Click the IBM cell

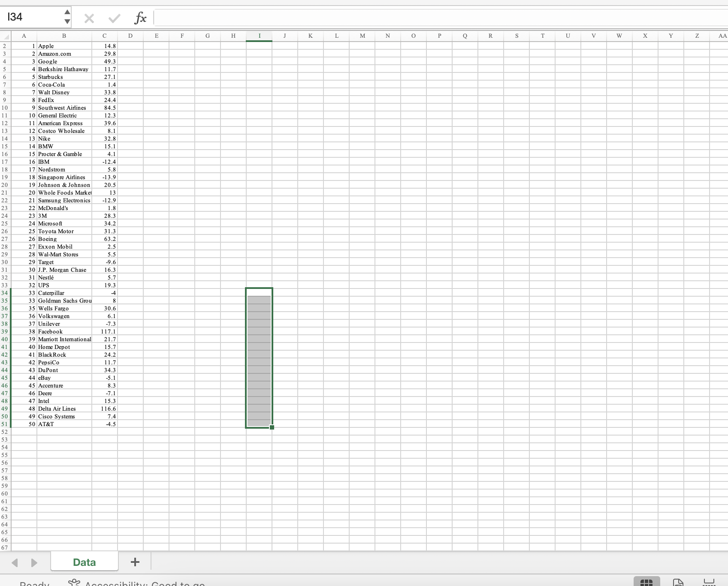click(x=64, y=162)
